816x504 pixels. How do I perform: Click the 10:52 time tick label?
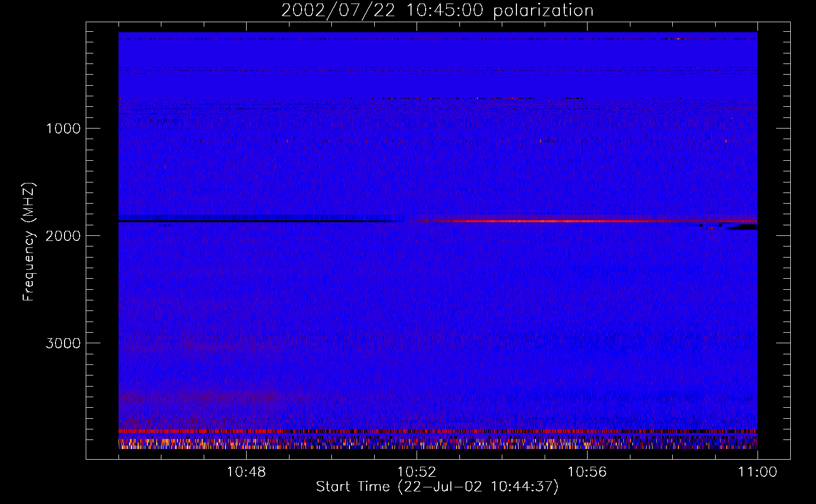[417, 472]
